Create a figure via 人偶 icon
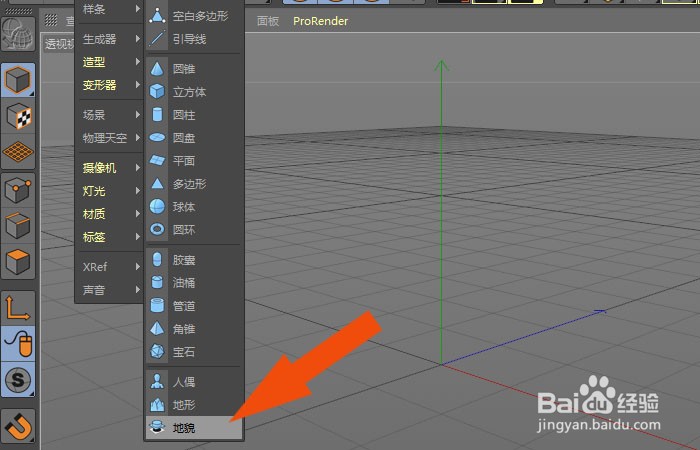700x450 pixels. coord(157,382)
